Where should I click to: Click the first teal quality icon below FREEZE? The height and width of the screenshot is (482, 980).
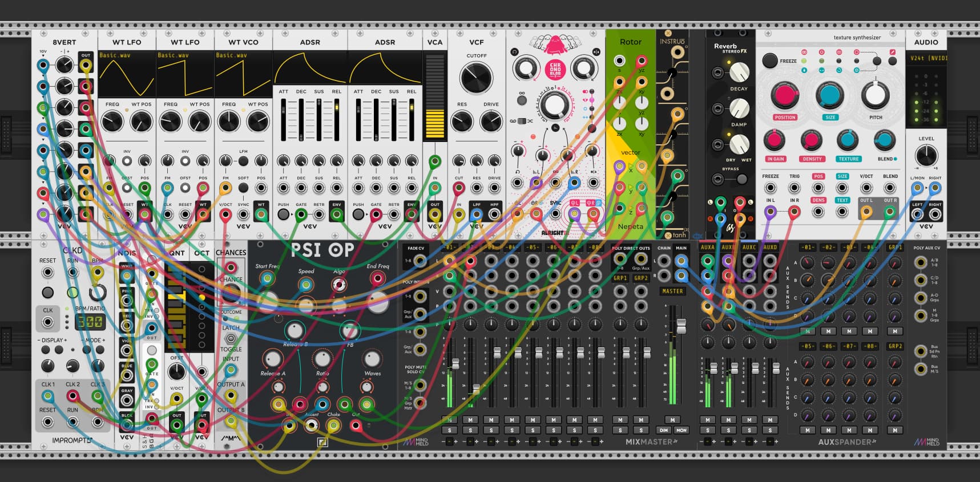pyautogui.click(x=804, y=70)
